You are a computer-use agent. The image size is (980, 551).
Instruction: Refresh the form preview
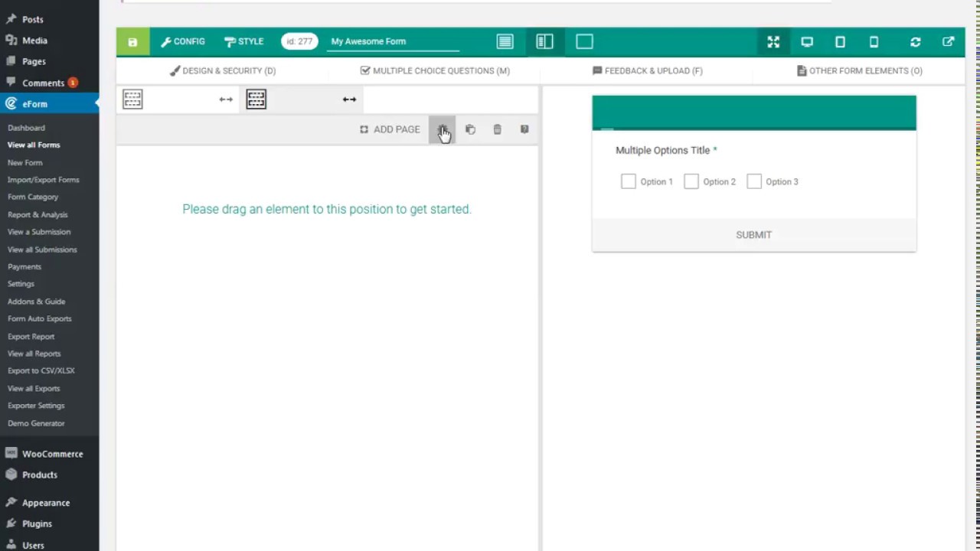[x=915, y=42]
